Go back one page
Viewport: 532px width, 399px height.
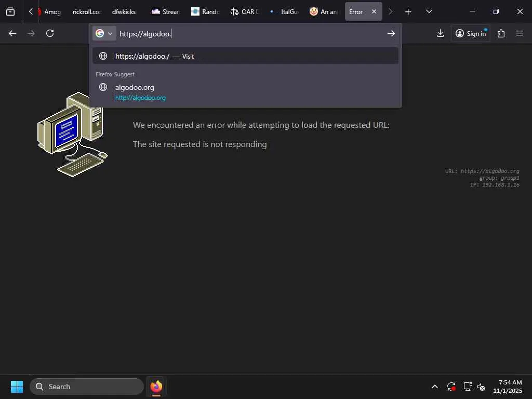(x=12, y=33)
